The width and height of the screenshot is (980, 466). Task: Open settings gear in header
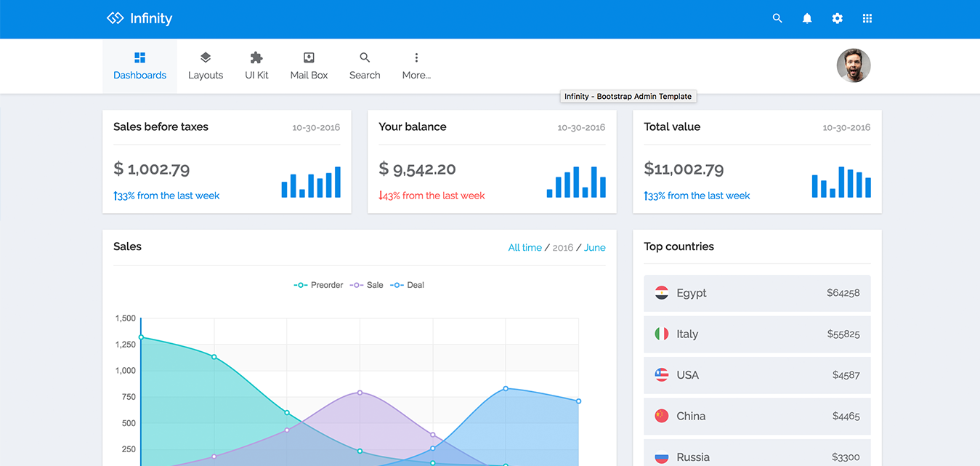tap(838, 18)
